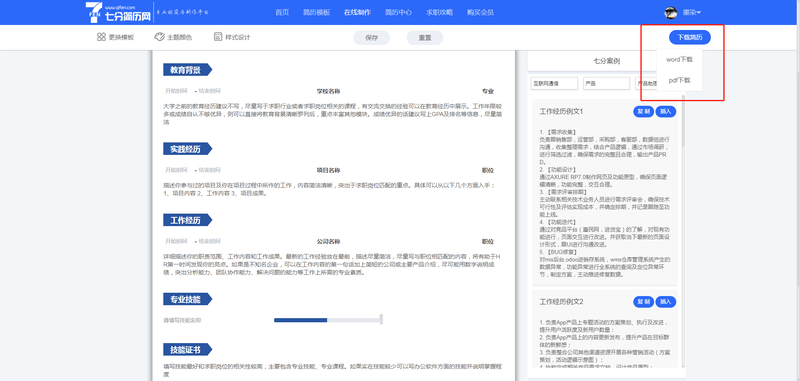
Task: Click the 保存 save button
Action: click(371, 38)
